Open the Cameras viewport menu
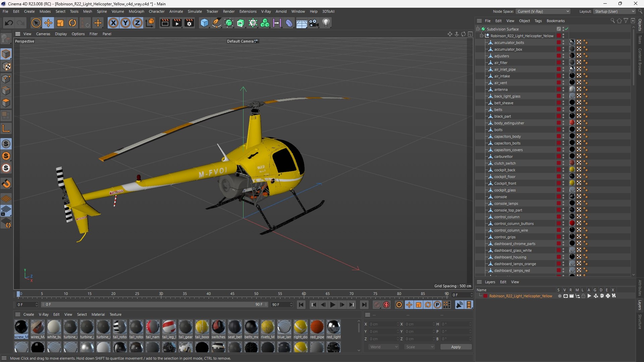Viewport: 644px width, 362px height. 43,34
